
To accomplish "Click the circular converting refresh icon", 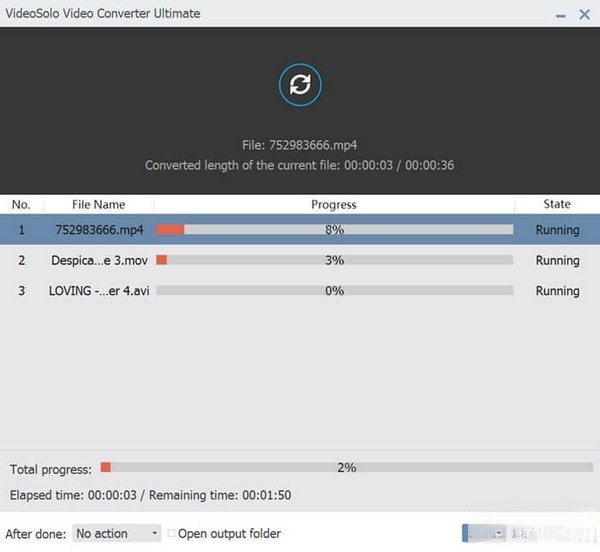I will click(x=300, y=85).
